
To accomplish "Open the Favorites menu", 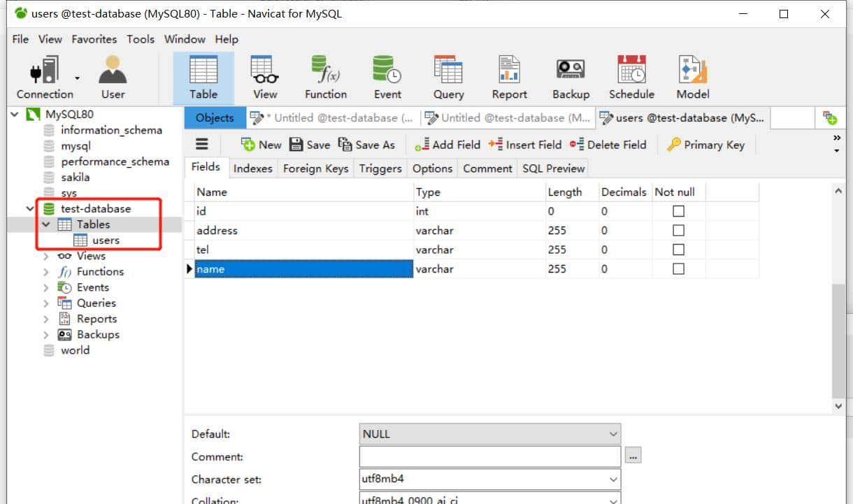I will point(94,39).
